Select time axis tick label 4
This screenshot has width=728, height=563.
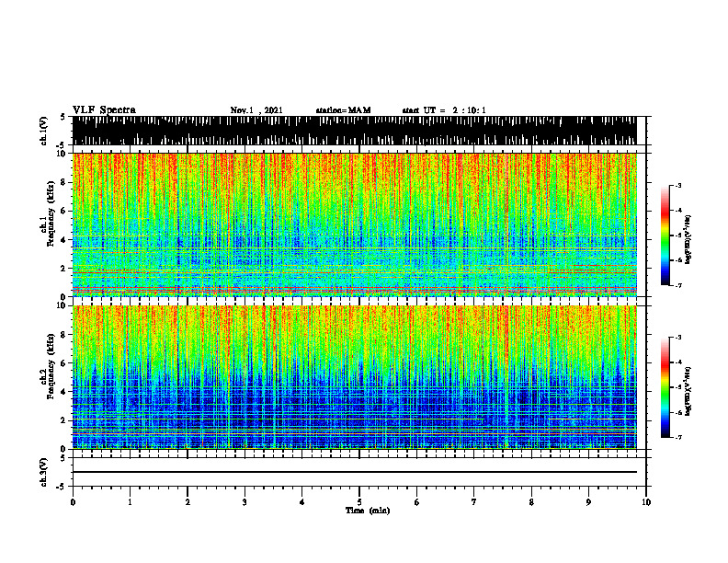coord(302,502)
